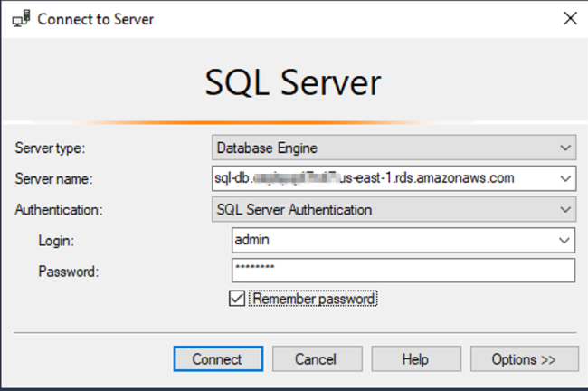The image size is (588, 391).
Task: Click the SQL Server heading text
Action: (293, 82)
